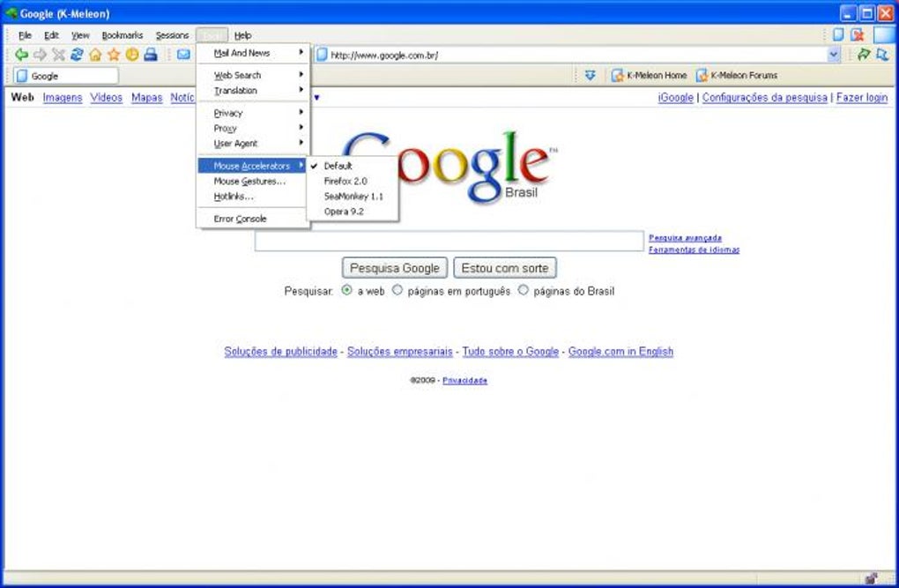The width and height of the screenshot is (899, 588).
Task: Click the page icon in URL bar
Action: point(323,55)
